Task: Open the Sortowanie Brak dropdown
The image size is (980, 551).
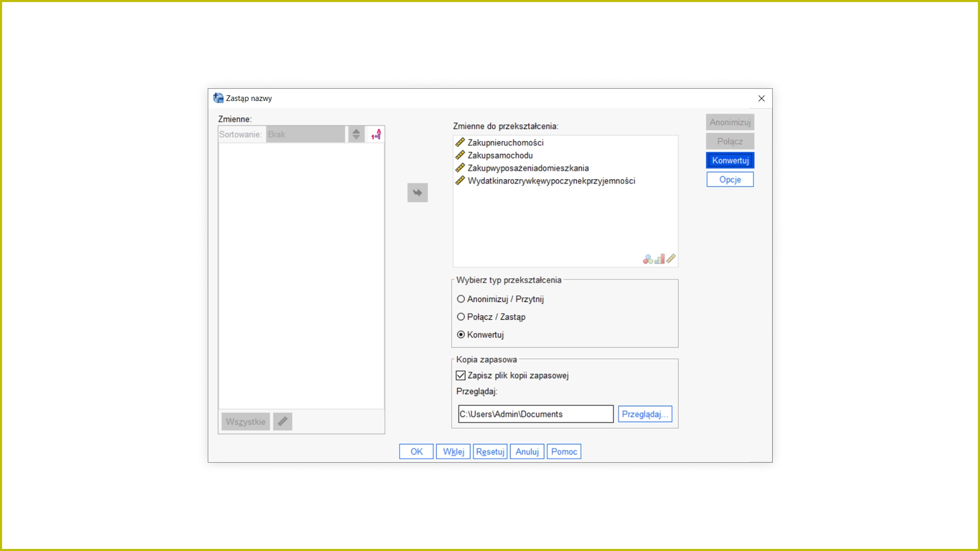Action: click(x=305, y=135)
